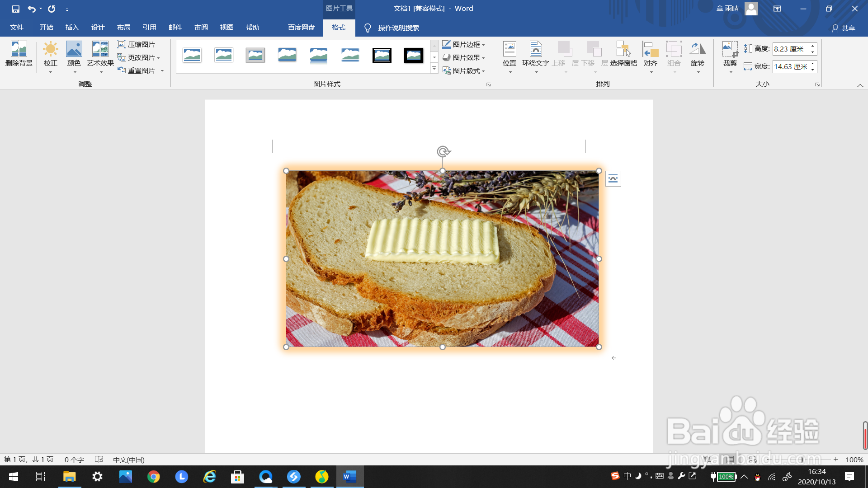Screen dimensions: 868x488
Task: Click the zoom level 100%
Action: click(x=854, y=460)
